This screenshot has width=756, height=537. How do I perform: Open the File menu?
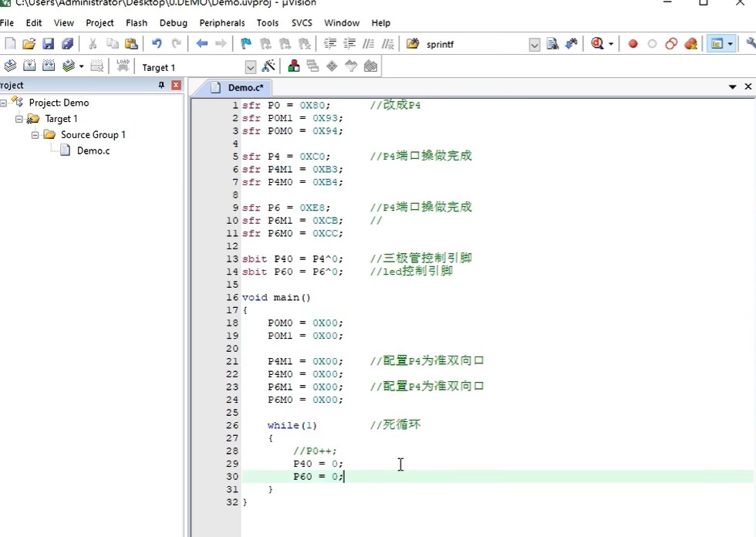coord(7,22)
